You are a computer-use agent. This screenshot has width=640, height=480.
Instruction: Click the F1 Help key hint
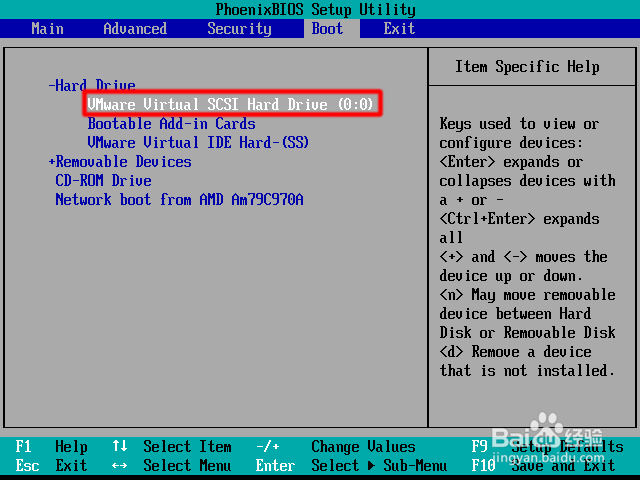(x=51, y=447)
